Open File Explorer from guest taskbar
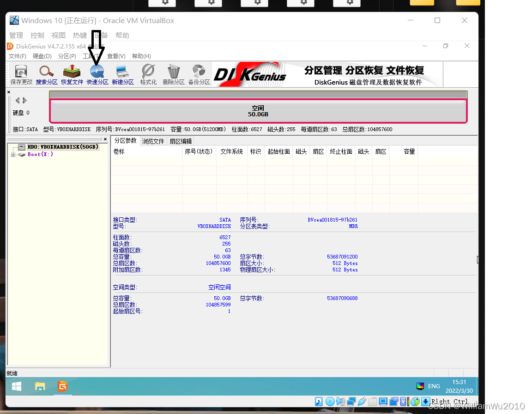Viewport: 532px width, 414px height. coord(40,386)
